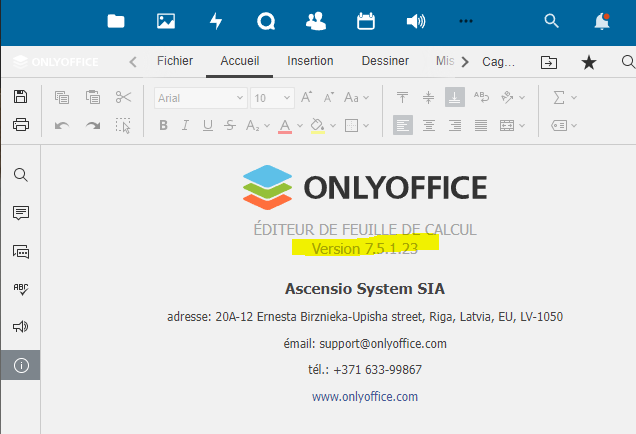This screenshot has width=636, height=434.
Task: Mark document as favorite with star icon
Action: point(589,62)
